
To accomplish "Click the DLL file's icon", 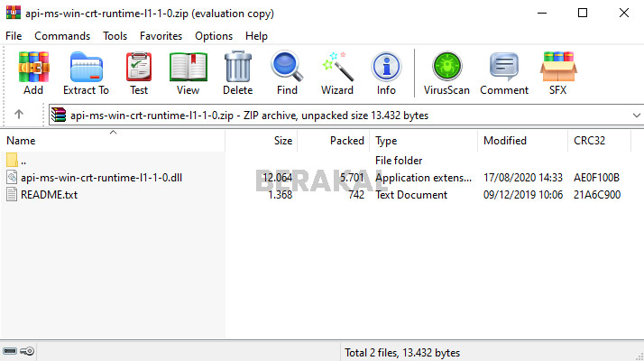I will click(x=12, y=177).
